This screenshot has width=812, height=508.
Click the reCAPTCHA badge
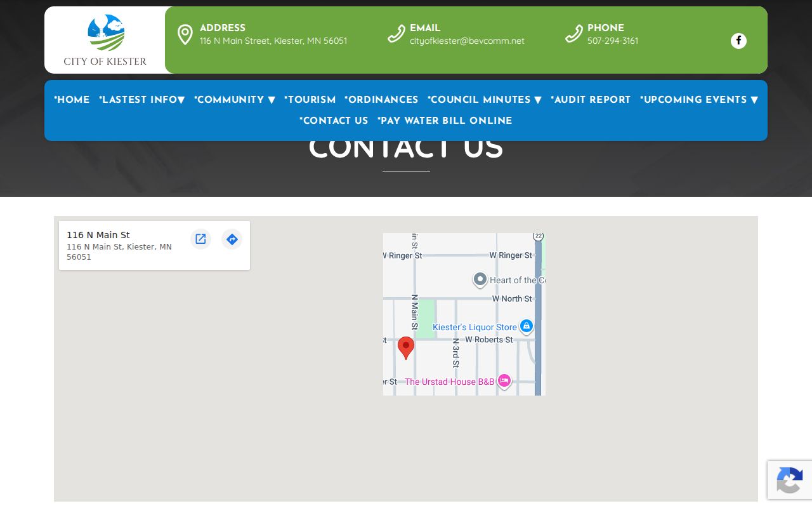click(x=790, y=480)
